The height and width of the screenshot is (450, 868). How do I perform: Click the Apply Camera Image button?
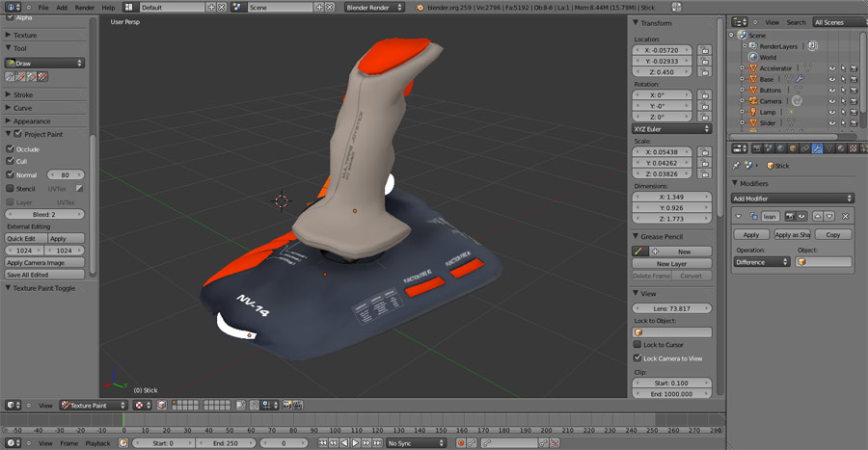(x=44, y=262)
